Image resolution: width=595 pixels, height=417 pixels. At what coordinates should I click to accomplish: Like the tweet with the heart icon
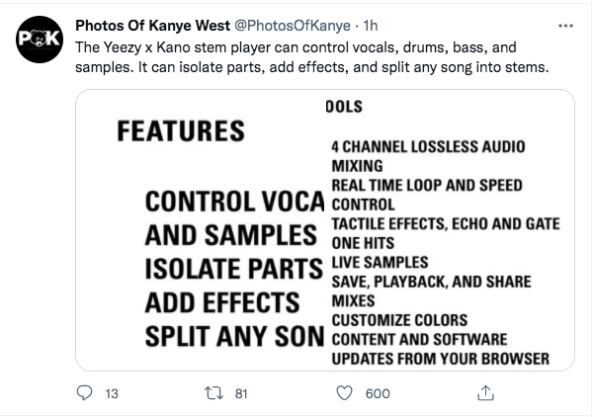click(345, 393)
